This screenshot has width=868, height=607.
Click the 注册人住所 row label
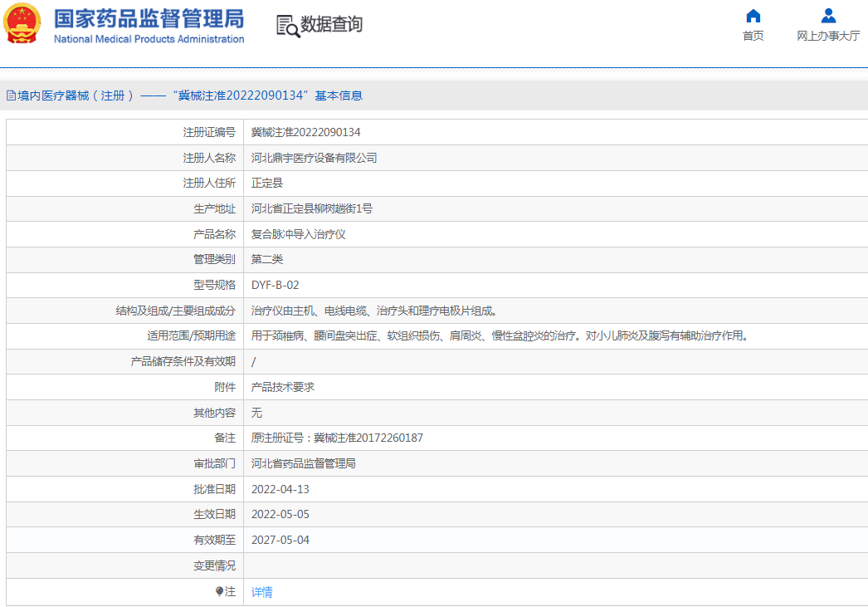(209, 183)
